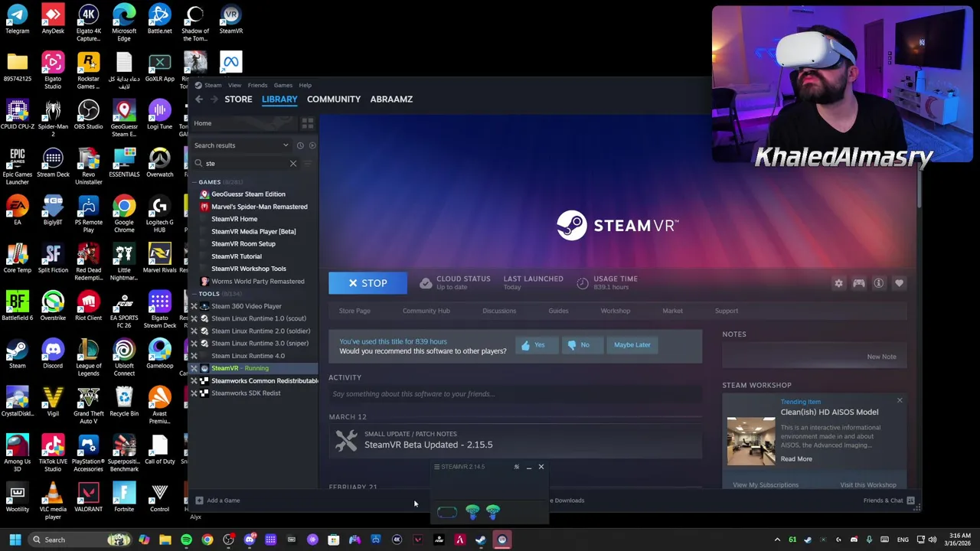This screenshot has height=551, width=980.
Task: Add SteamVR to favorites heart icon
Action: click(899, 283)
